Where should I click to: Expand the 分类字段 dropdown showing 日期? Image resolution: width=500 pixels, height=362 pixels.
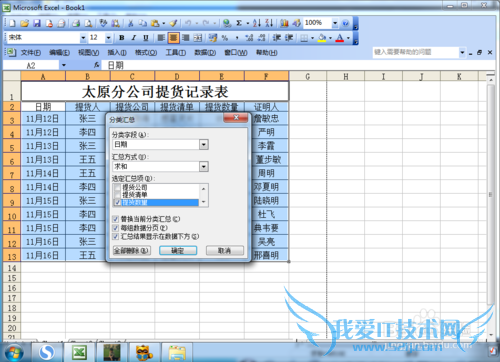(204, 145)
